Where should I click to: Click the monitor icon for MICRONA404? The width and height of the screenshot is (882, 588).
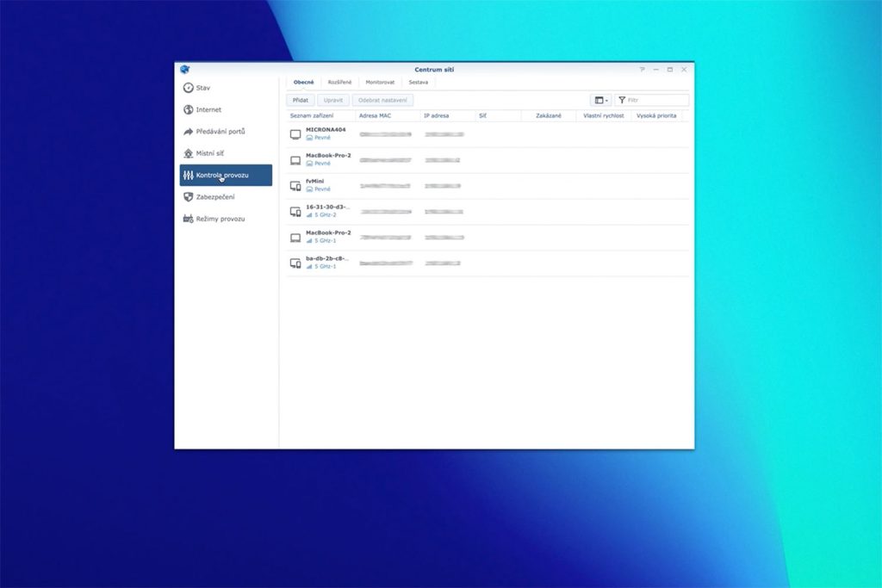pyautogui.click(x=295, y=134)
